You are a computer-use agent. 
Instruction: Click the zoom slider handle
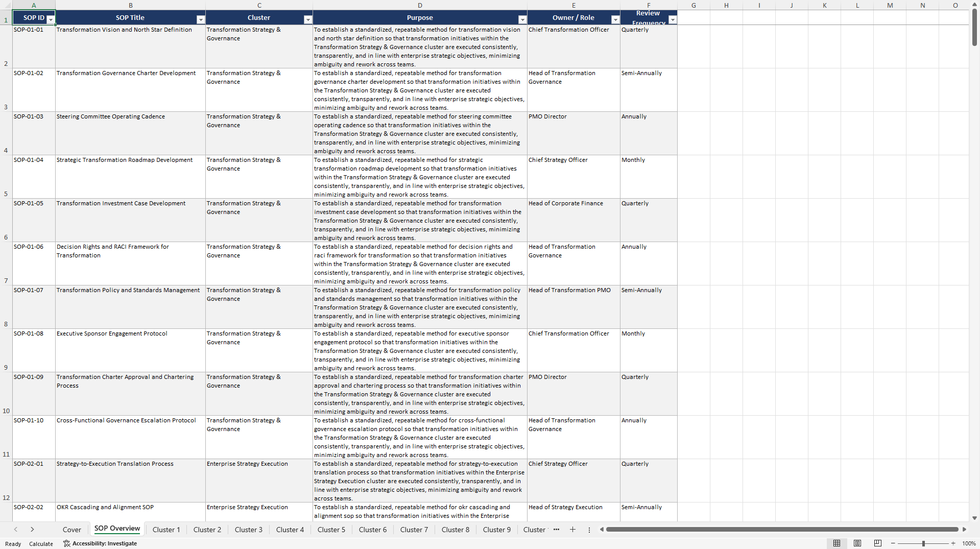(923, 543)
